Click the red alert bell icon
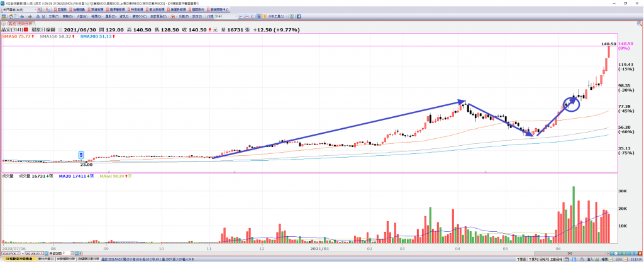 640,253
